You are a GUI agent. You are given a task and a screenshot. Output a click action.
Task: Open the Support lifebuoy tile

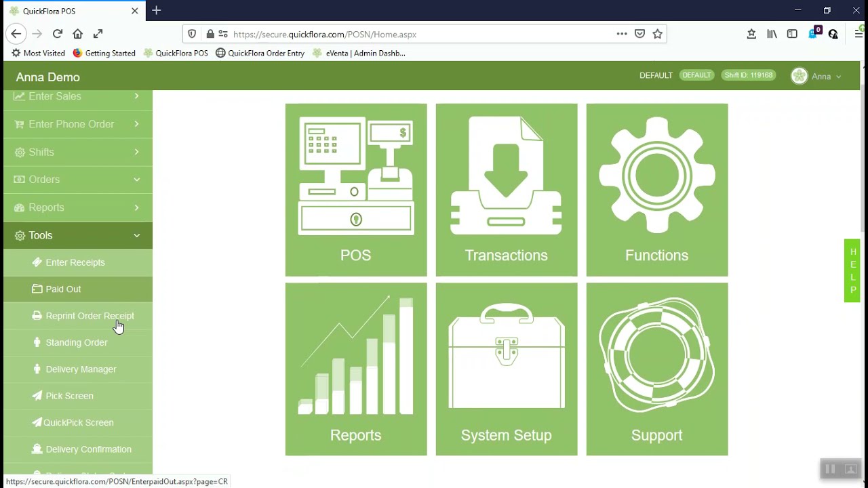point(657,369)
